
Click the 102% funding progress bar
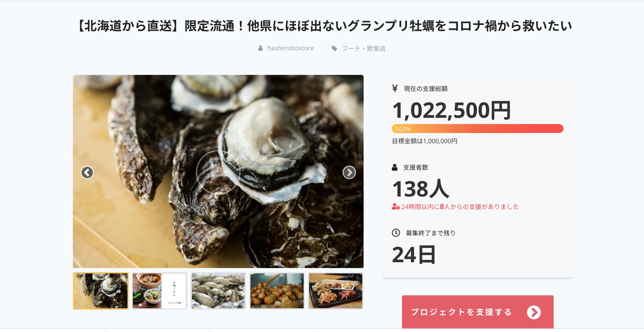click(x=477, y=129)
